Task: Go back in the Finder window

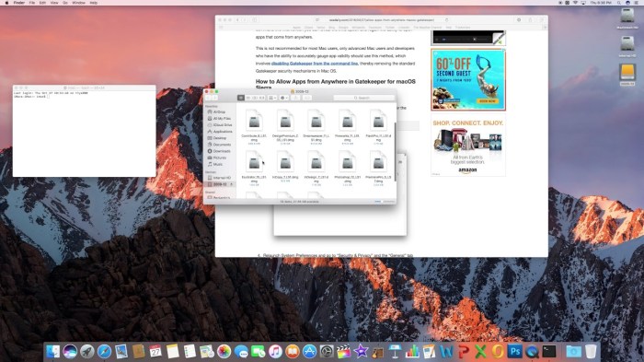Action: click(x=208, y=98)
